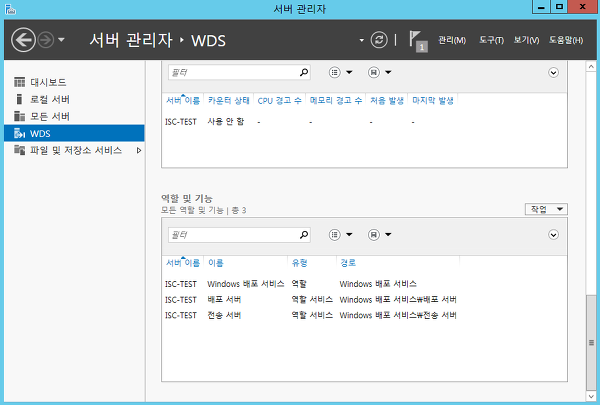600x405 pixels.
Task: Sort by 마지막 발생 column
Action: tap(433, 101)
